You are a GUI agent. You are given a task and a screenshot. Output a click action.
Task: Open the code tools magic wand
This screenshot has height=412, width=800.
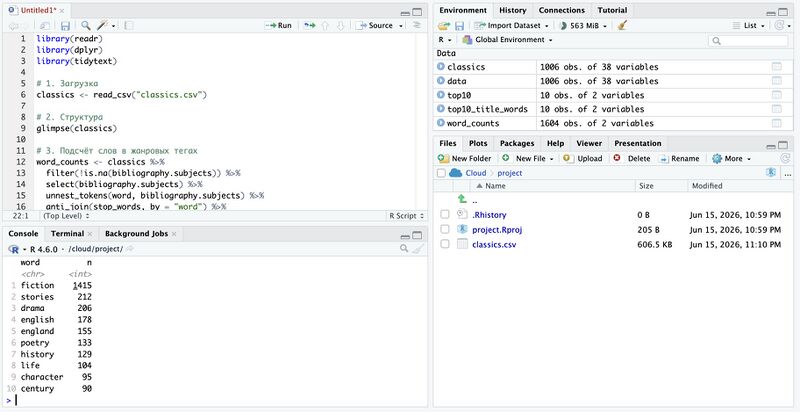102,25
